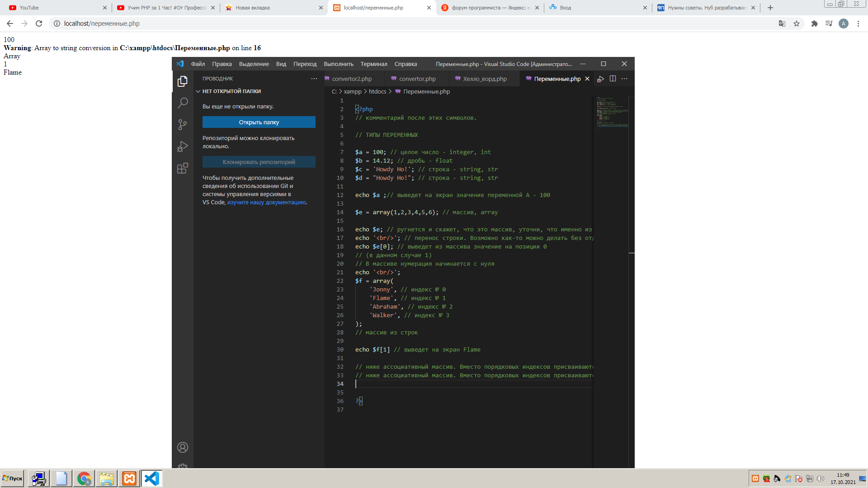Screen dimensions: 868x488
Task: Open the Справка menu
Action: click(406, 64)
